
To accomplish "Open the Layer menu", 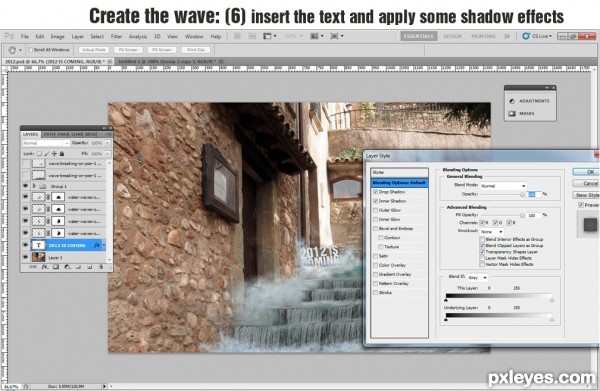I will [x=77, y=36].
